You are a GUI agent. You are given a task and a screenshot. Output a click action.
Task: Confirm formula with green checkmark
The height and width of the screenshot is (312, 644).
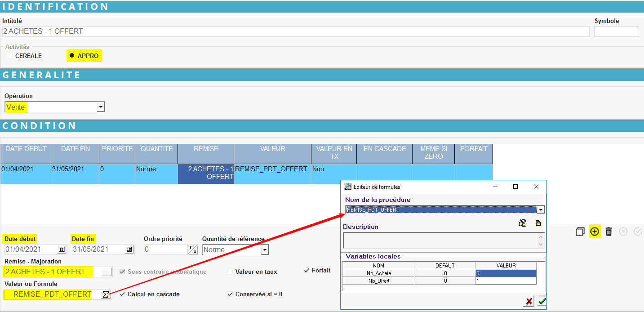point(542,301)
